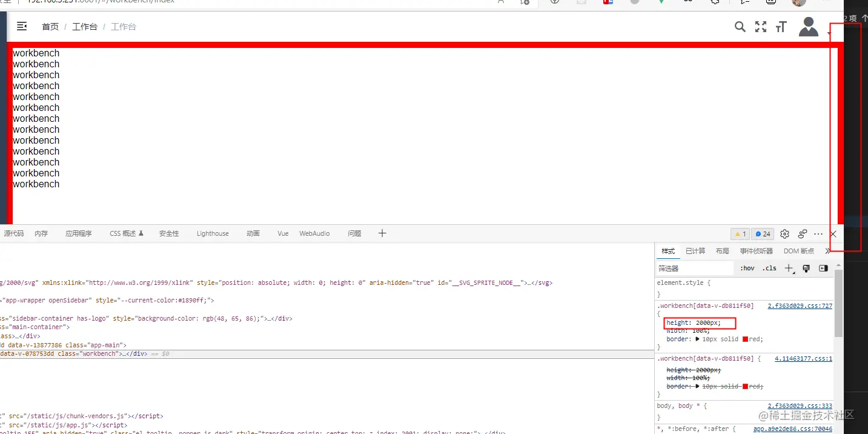The image size is (868, 434).
Task: Open the Vue DevTools tab
Action: (283, 233)
